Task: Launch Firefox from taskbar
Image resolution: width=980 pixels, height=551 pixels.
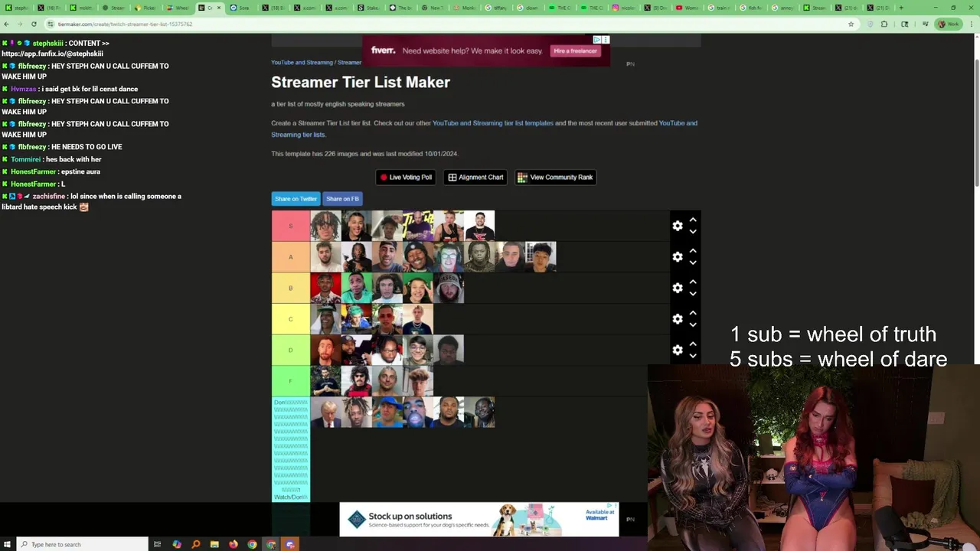Action: (x=234, y=544)
